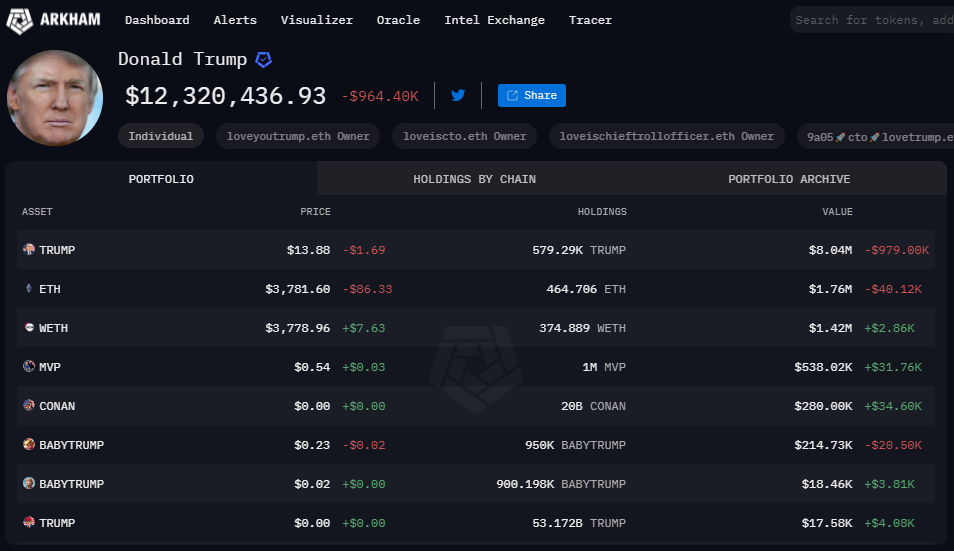Click the loveyoutrump.eth Owner tag
954x551 pixels.
click(298, 136)
